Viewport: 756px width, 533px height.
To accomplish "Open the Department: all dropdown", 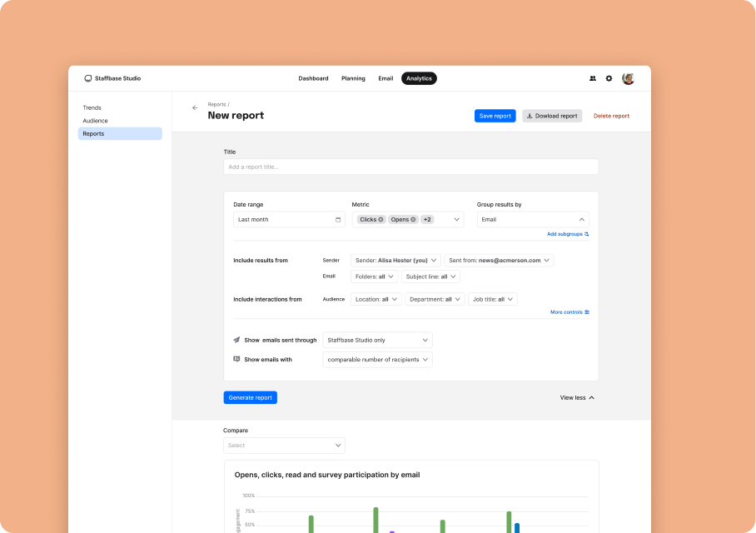I will [435, 299].
